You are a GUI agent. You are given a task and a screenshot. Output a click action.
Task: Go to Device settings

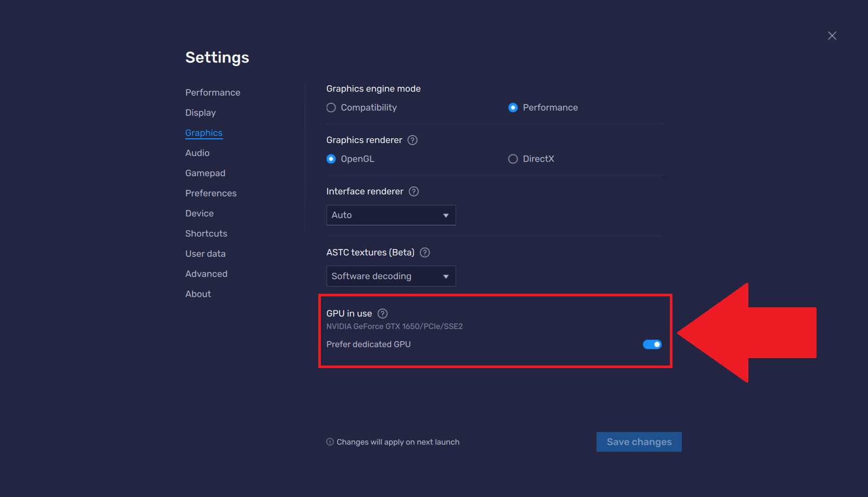tap(199, 214)
